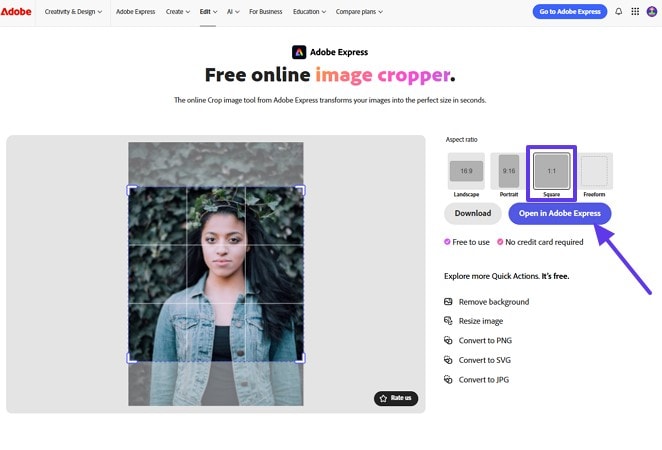The image size is (662, 450).
Task: Click the star icon in Rate us
Action: pyautogui.click(x=383, y=398)
